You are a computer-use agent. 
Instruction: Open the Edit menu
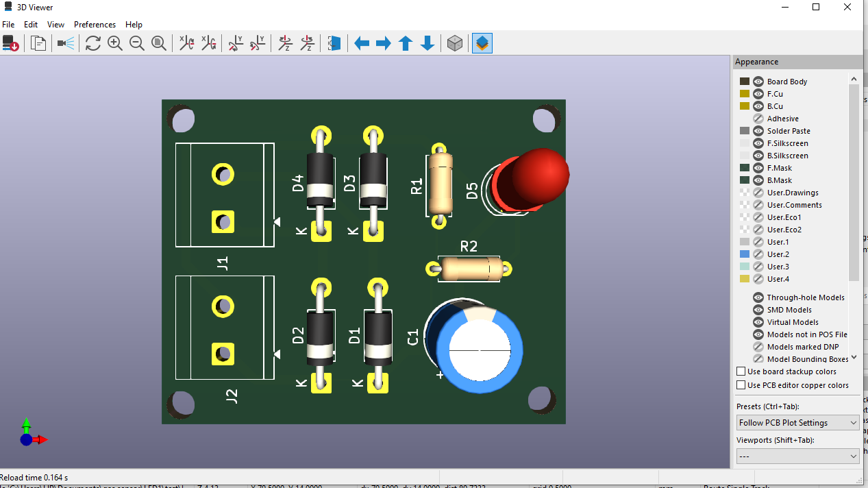31,24
